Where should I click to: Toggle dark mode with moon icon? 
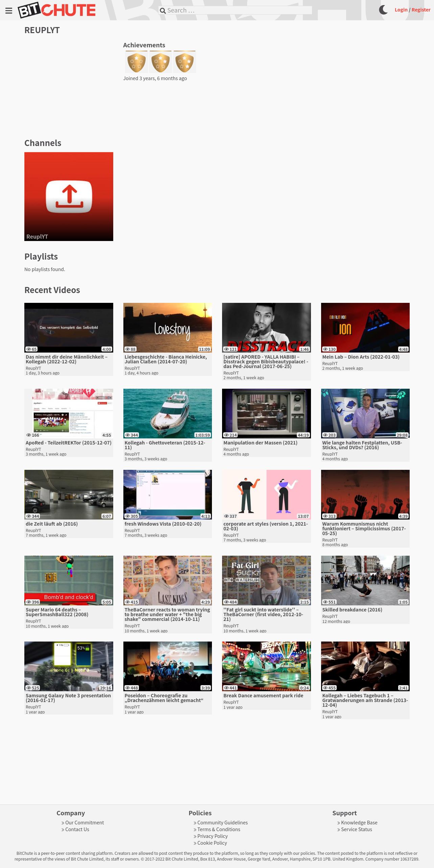[383, 10]
